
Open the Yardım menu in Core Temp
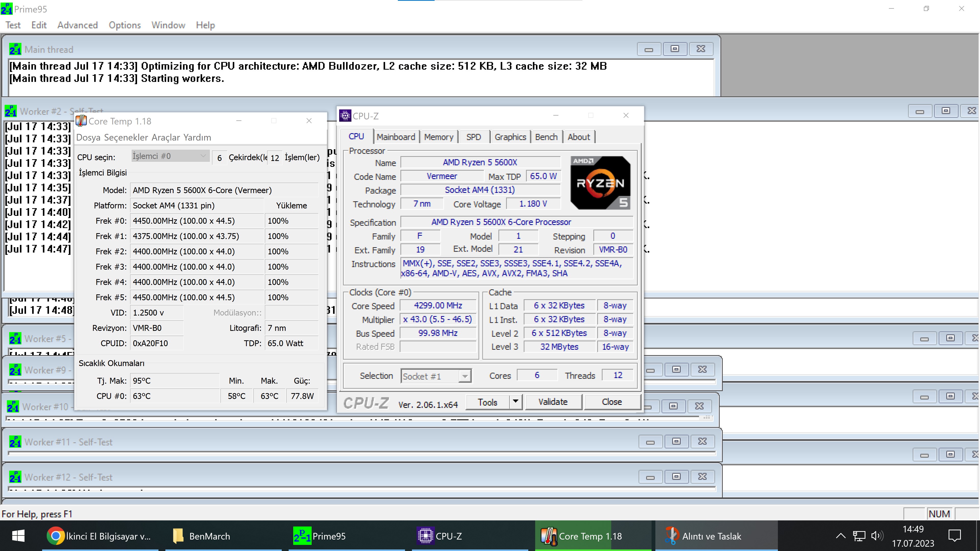tap(197, 137)
